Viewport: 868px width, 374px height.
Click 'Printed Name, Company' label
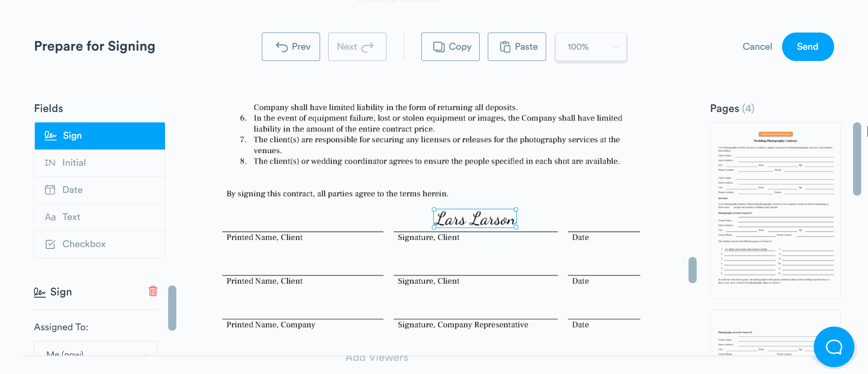point(271,325)
